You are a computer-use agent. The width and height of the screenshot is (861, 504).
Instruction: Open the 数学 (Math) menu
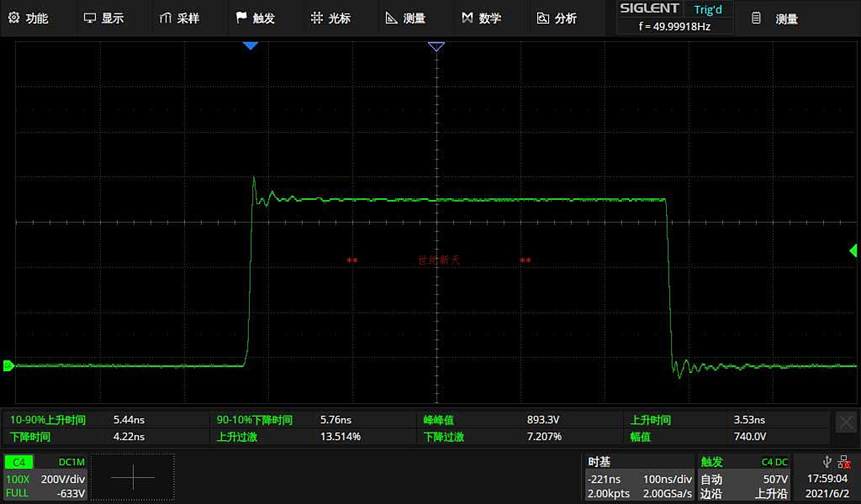(482, 18)
